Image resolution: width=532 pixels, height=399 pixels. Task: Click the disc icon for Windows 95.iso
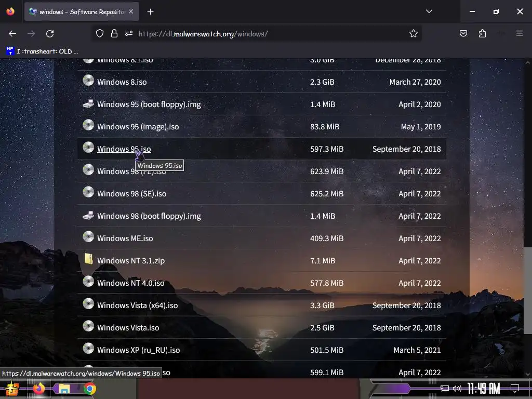88,148
